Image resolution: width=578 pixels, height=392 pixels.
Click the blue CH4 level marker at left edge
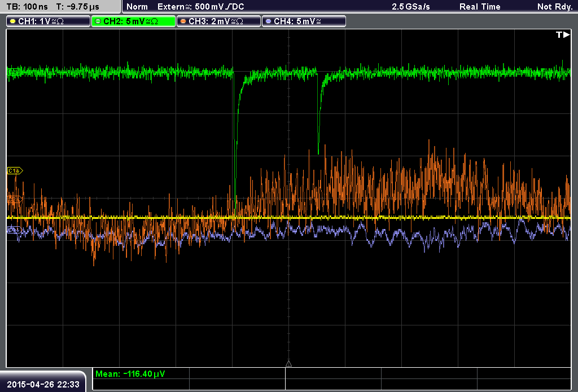[x=15, y=230]
